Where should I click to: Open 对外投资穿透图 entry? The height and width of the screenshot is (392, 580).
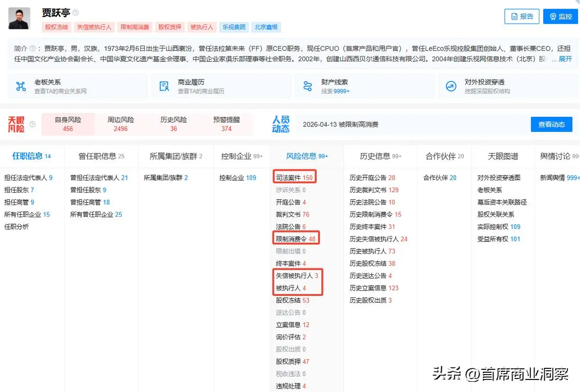pos(499,178)
